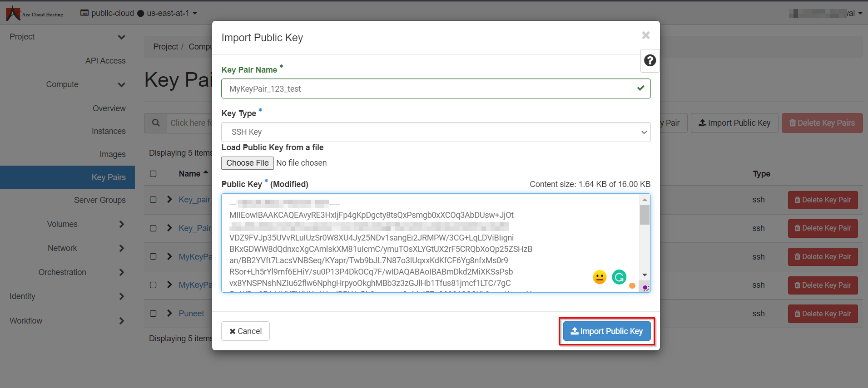Check the box for the Puneet row

pos(153,314)
